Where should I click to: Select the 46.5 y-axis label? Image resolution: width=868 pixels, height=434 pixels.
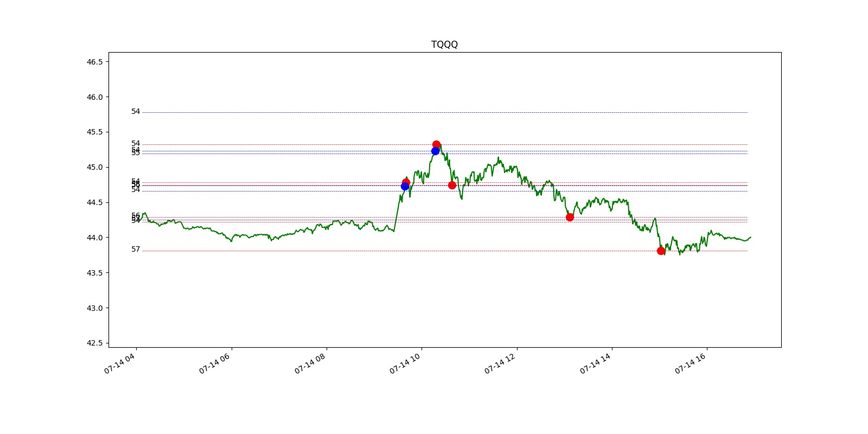(94, 62)
